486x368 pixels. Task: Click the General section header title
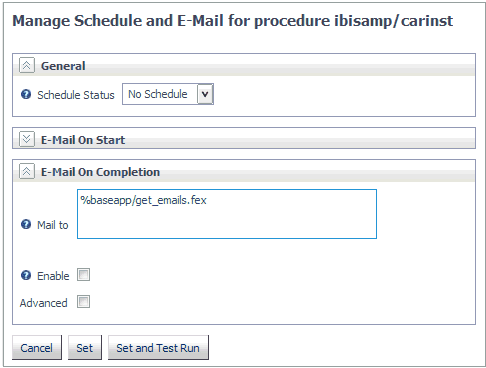[x=63, y=66]
